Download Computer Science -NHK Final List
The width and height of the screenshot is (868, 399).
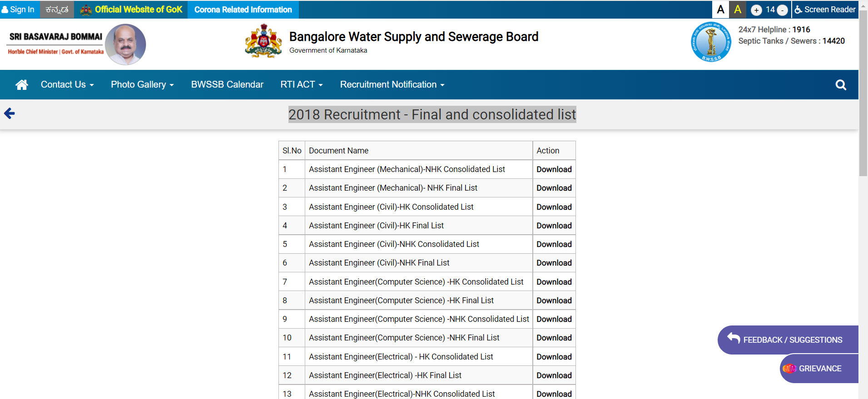(554, 338)
